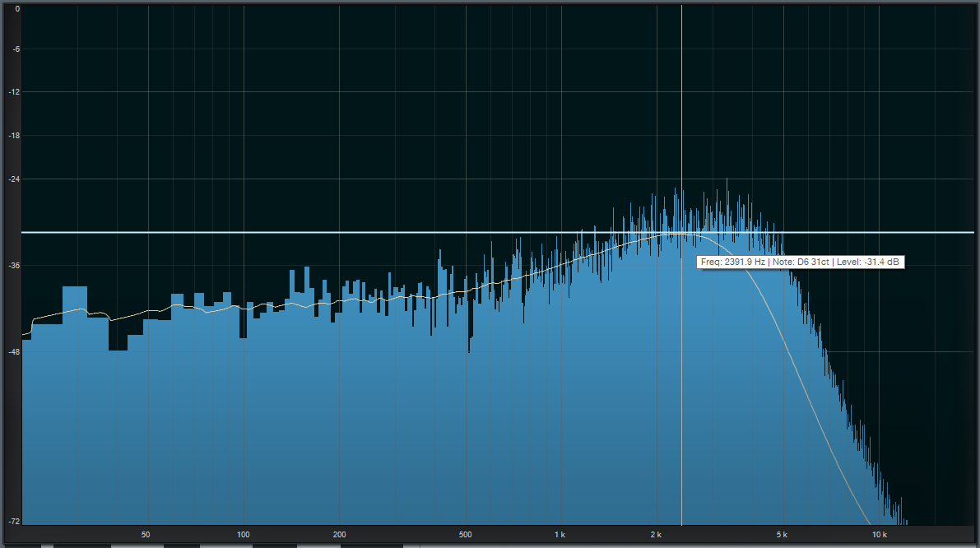Click the "0" dB label on level axis

point(17,9)
